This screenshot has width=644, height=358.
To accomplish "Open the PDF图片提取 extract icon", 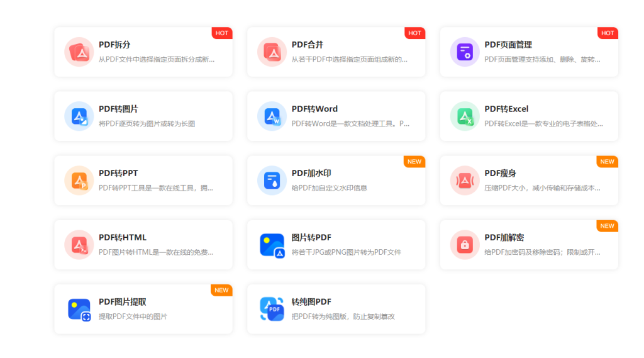I will pyautogui.click(x=79, y=309).
